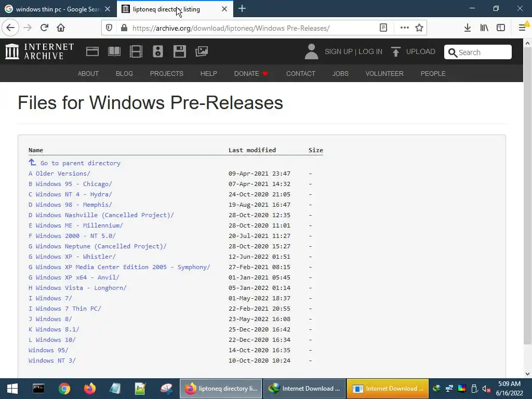Image resolution: width=532 pixels, height=399 pixels.
Task: Open PROJECTS in the Archive nav
Action: point(167,74)
